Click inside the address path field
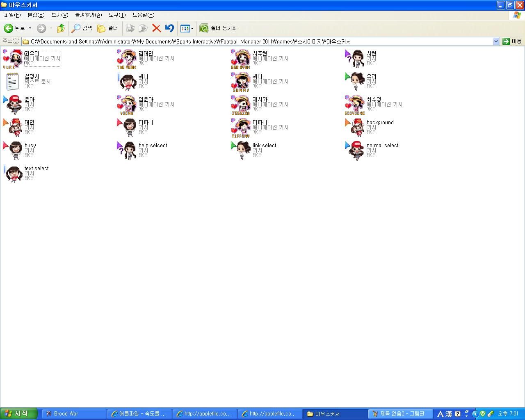The height and width of the screenshot is (420, 525). 246,41
